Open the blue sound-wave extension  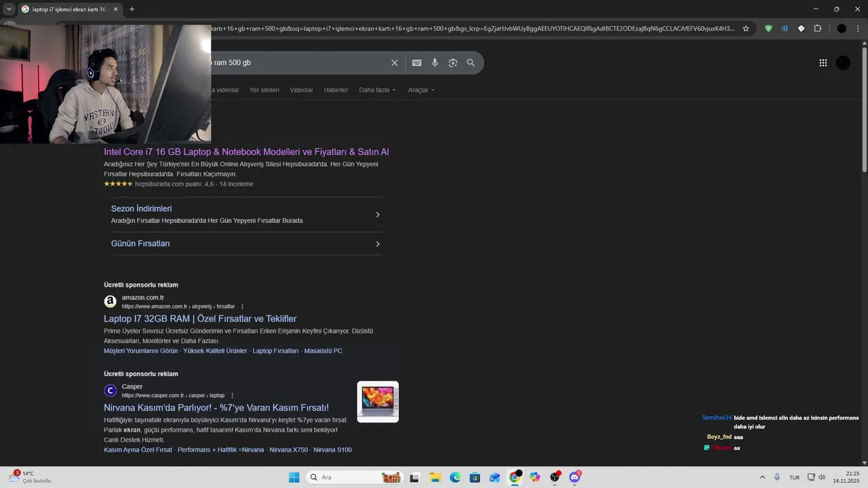click(785, 28)
